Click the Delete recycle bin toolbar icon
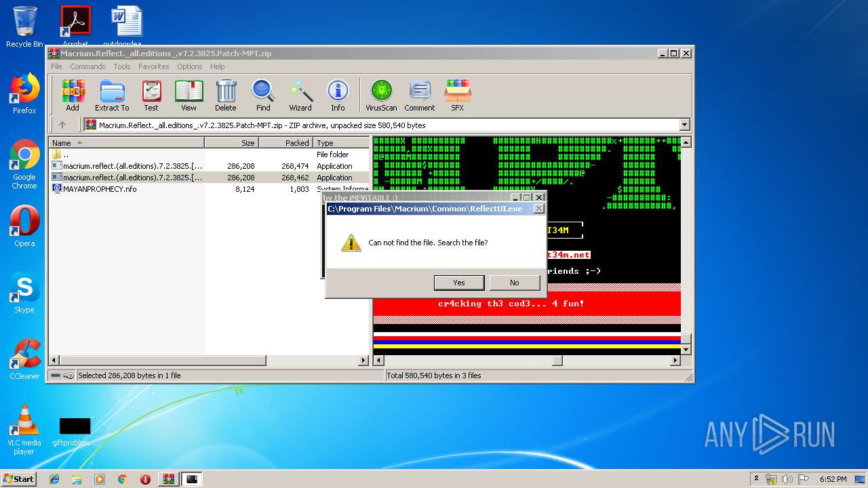 [x=226, y=95]
